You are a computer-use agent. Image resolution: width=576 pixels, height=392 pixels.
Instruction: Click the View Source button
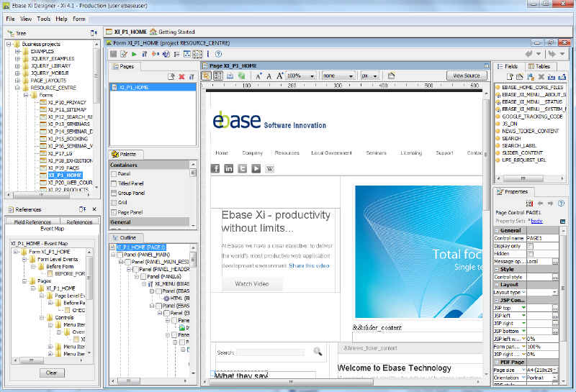tap(467, 76)
